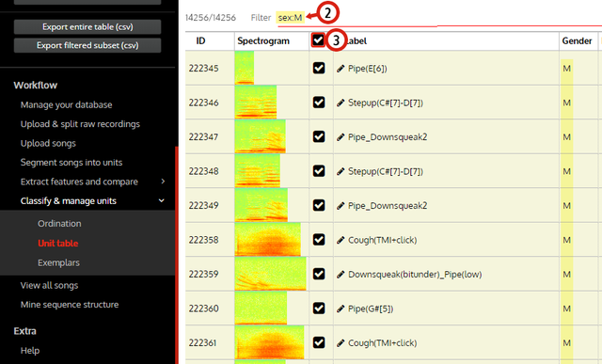Open Manage your database
The height and width of the screenshot is (364, 602).
67,104
